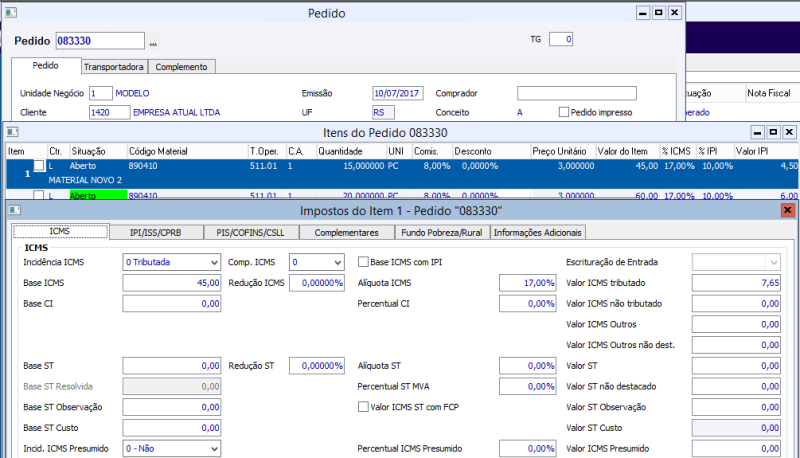
Task: Open Impostos do Item window system icon
Action: point(15,210)
